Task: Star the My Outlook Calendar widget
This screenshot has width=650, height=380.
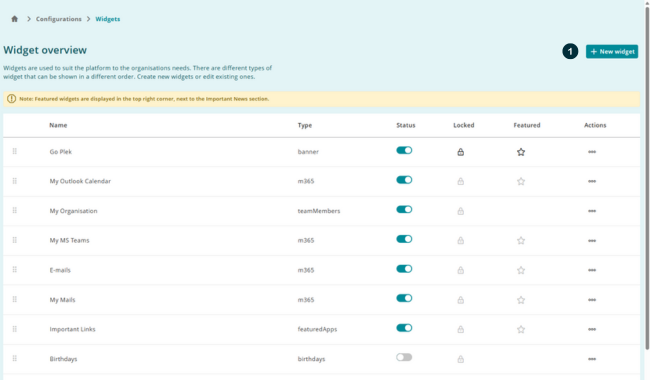Action: click(521, 182)
